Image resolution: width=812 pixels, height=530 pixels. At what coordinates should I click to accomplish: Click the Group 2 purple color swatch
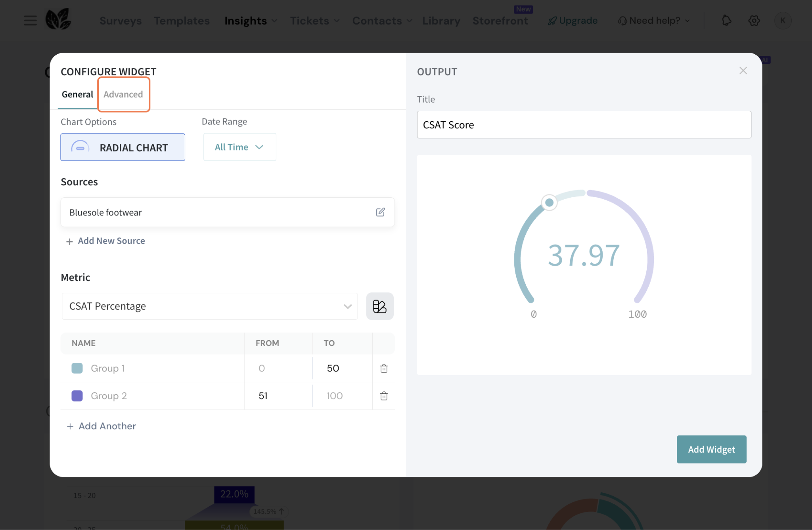77,396
